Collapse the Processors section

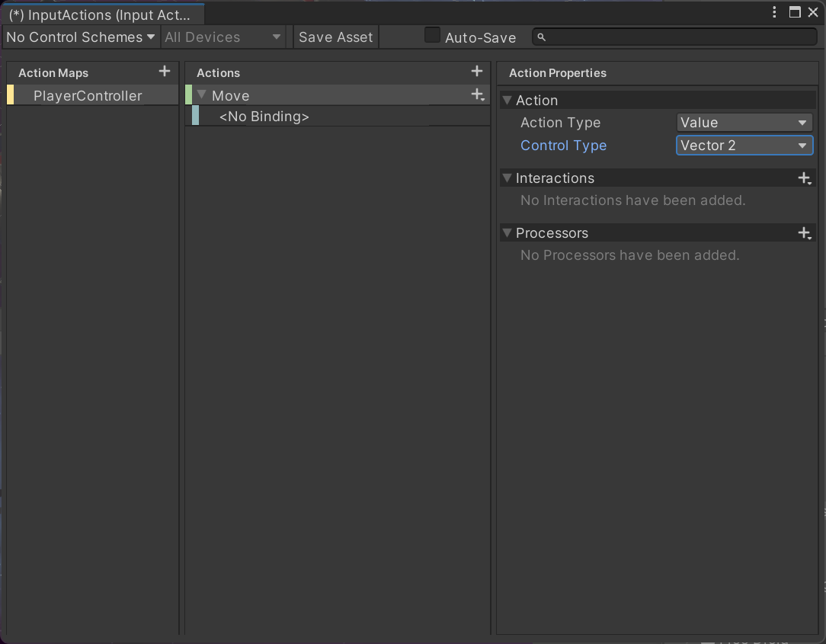click(507, 233)
